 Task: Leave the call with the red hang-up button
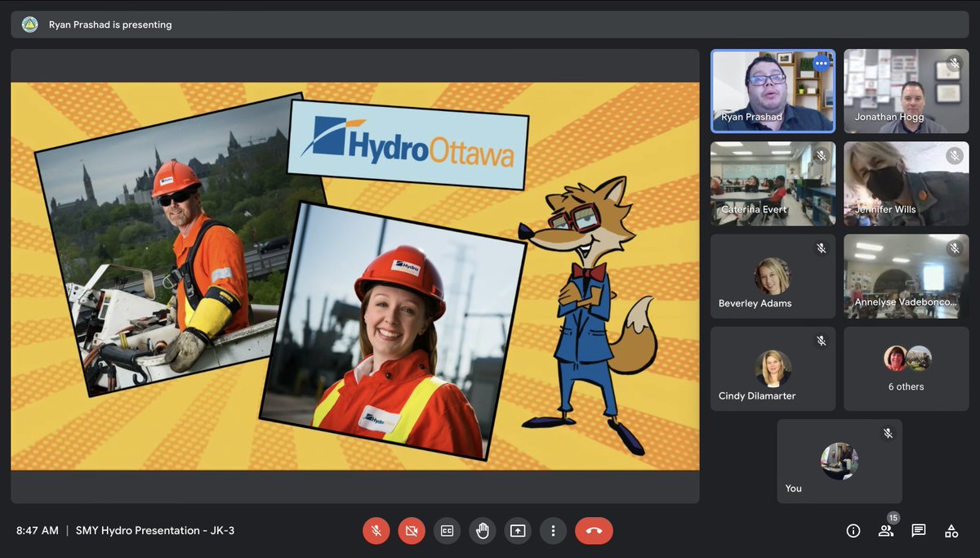pyautogui.click(x=594, y=530)
